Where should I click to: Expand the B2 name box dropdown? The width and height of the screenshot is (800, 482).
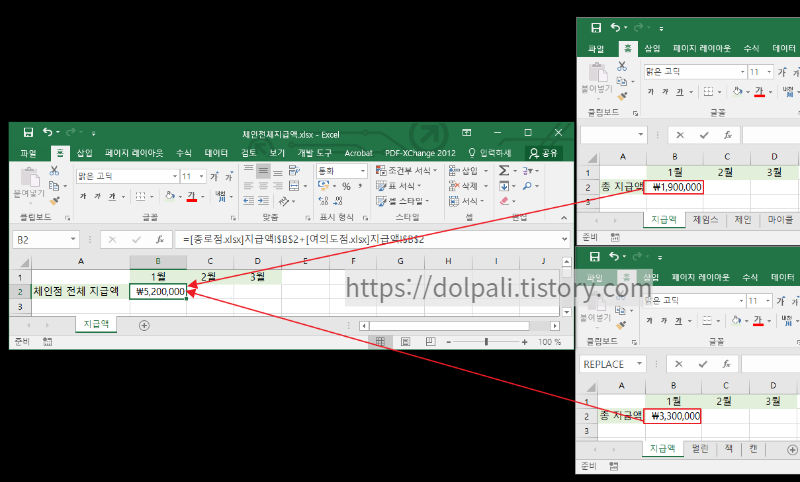[x=73, y=239]
